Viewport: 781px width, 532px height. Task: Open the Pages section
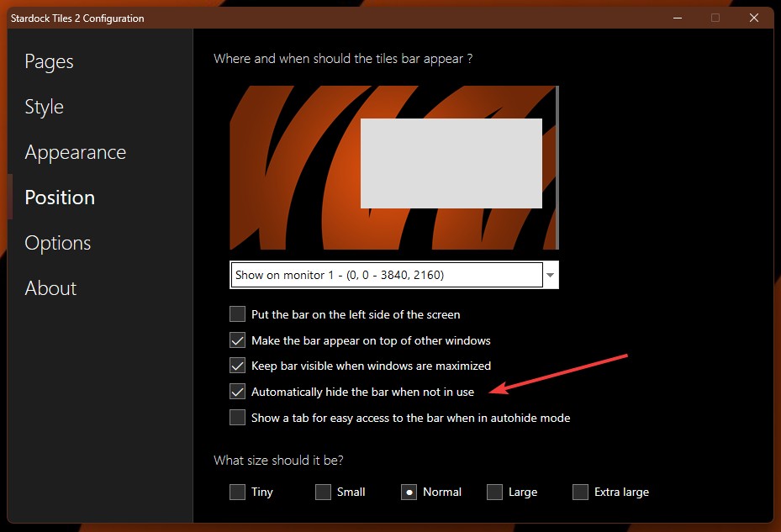pyautogui.click(x=49, y=61)
